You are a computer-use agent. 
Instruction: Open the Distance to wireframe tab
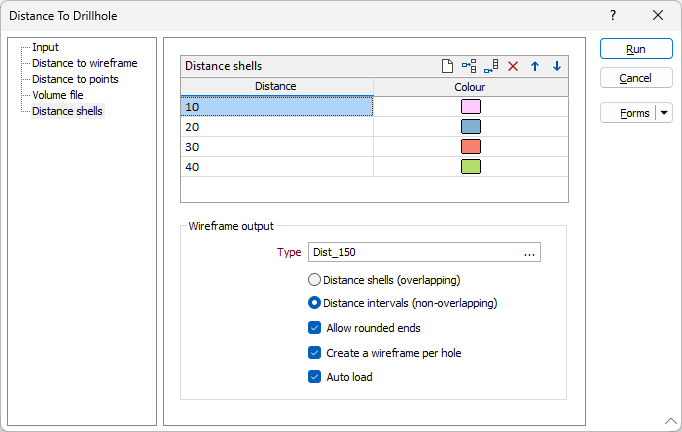click(85, 63)
